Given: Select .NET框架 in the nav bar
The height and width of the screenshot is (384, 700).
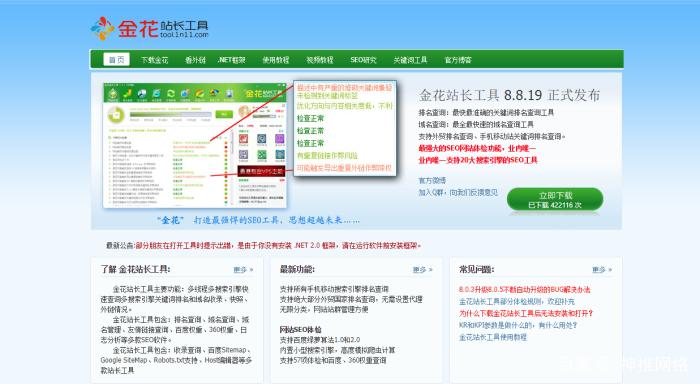Looking at the screenshot, I should pos(231,60).
